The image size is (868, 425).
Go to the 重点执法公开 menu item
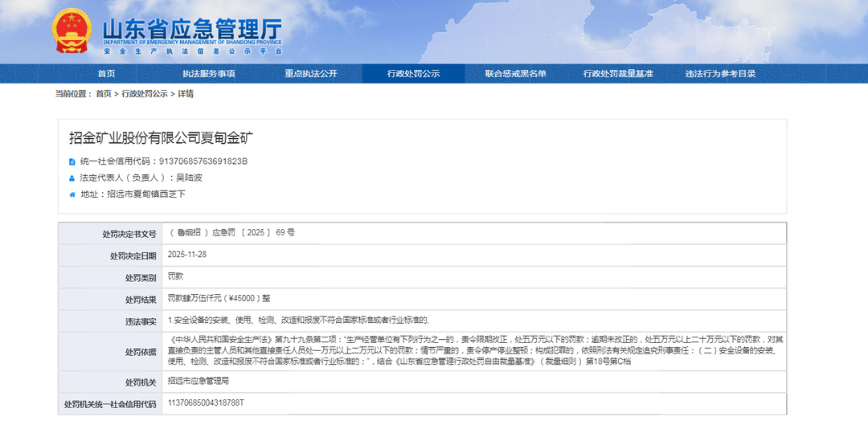pos(310,74)
